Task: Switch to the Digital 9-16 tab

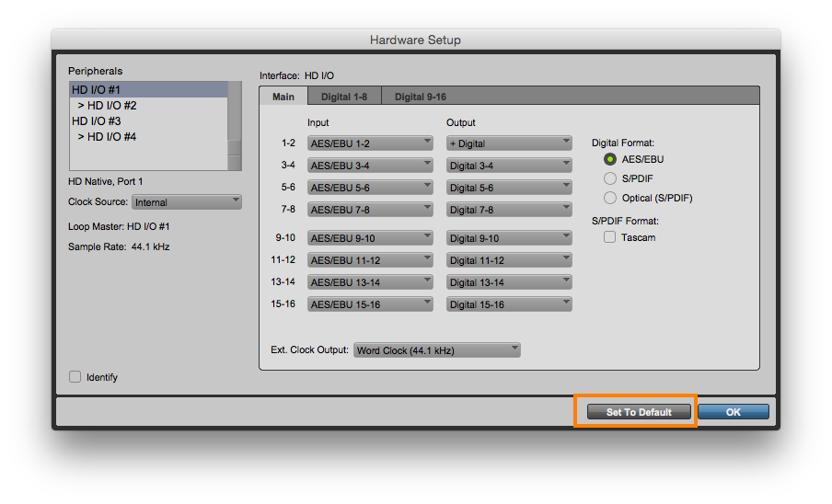Action: tap(420, 97)
